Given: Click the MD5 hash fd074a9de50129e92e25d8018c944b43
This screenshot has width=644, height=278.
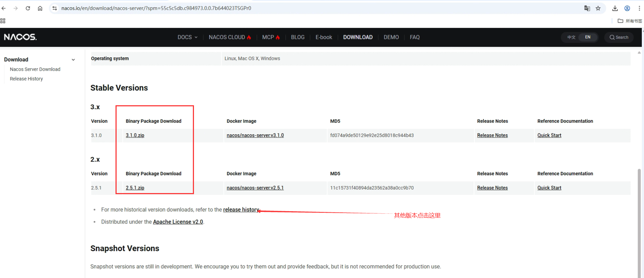Looking at the screenshot, I should (372, 135).
